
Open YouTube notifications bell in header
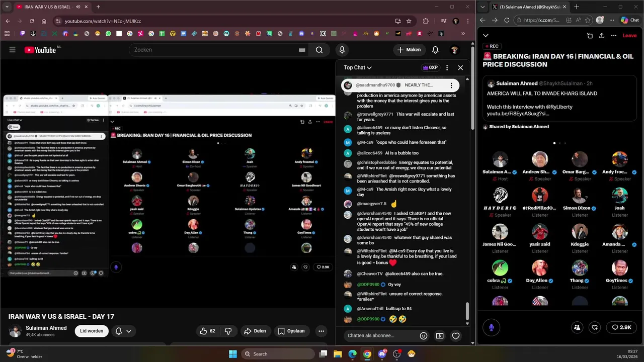coord(435,50)
